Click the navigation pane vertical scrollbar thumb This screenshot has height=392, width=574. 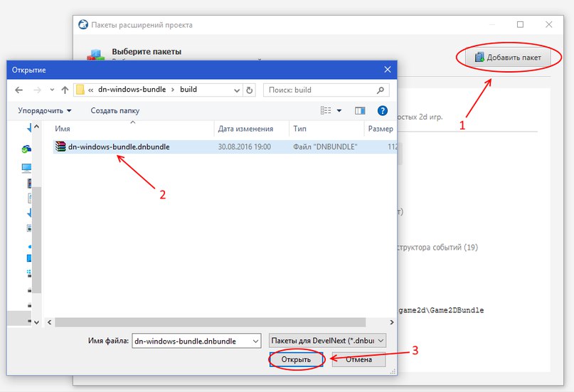[x=36, y=240]
